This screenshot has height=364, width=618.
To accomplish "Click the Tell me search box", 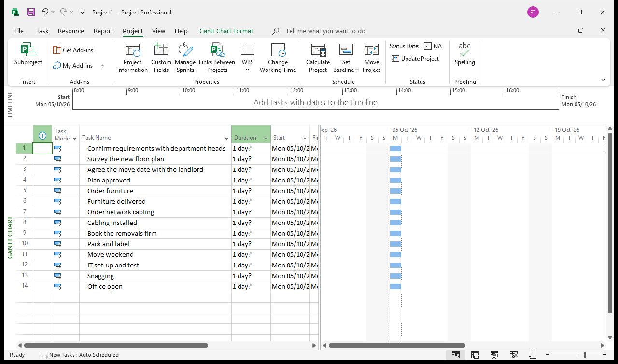I will coord(325,31).
